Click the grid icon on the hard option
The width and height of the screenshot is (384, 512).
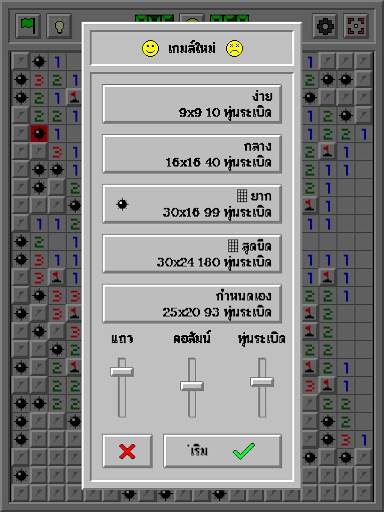pos(242,196)
